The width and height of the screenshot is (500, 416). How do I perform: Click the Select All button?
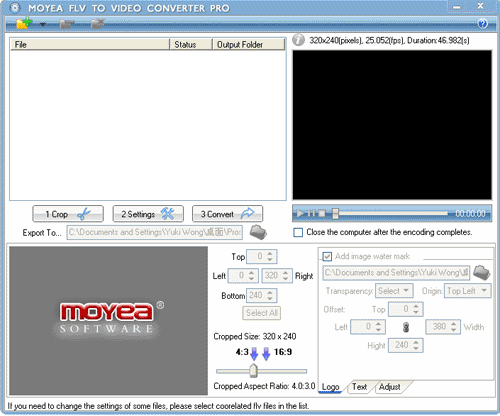click(262, 313)
